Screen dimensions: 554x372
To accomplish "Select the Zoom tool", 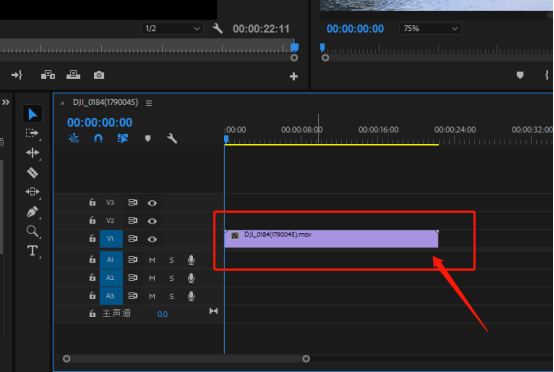I will 33,231.
